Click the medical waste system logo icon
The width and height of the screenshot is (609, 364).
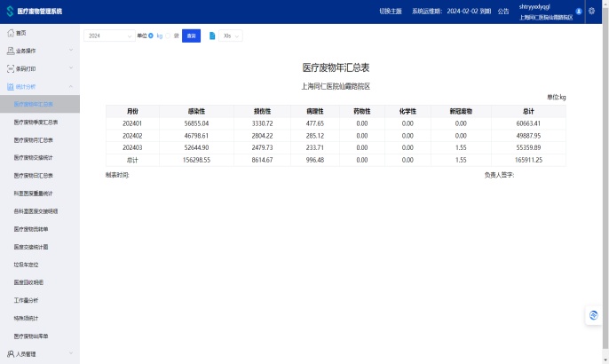(10, 12)
